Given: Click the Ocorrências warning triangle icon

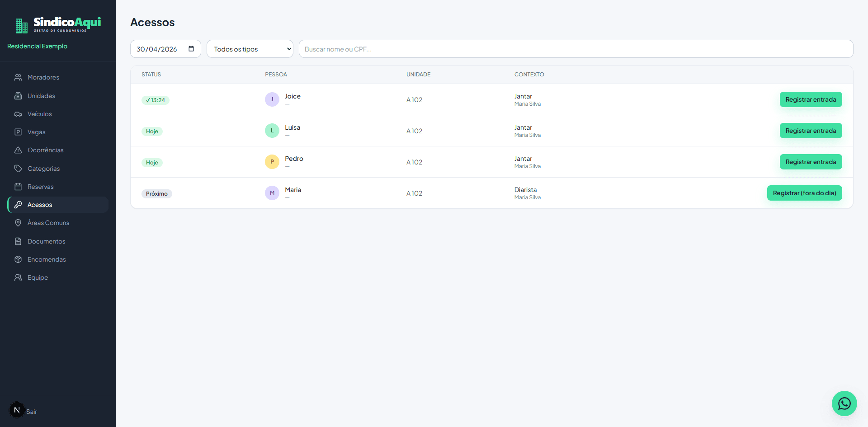Looking at the screenshot, I should 18,150.
